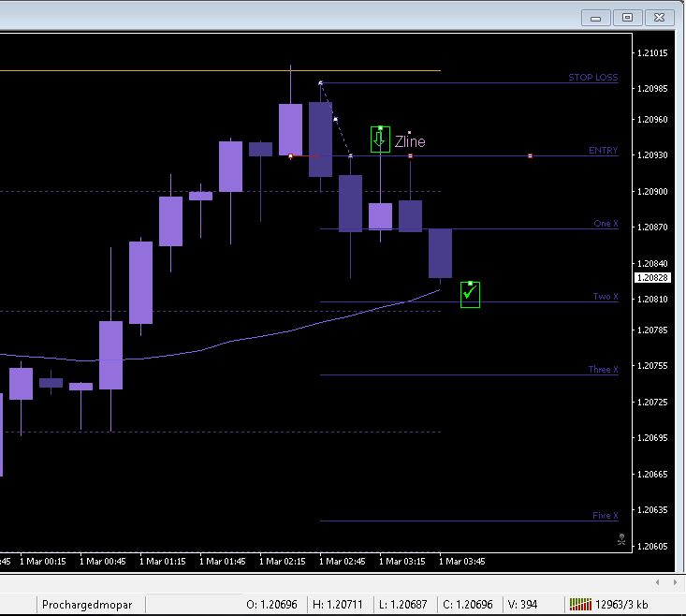Minimize the chart window
The image size is (686, 616).
[x=595, y=18]
